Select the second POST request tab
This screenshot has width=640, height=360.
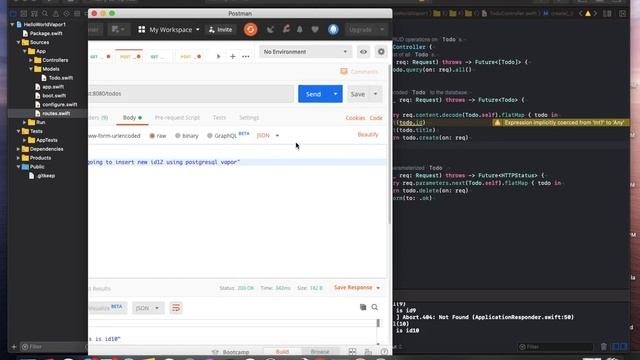tap(191, 56)
